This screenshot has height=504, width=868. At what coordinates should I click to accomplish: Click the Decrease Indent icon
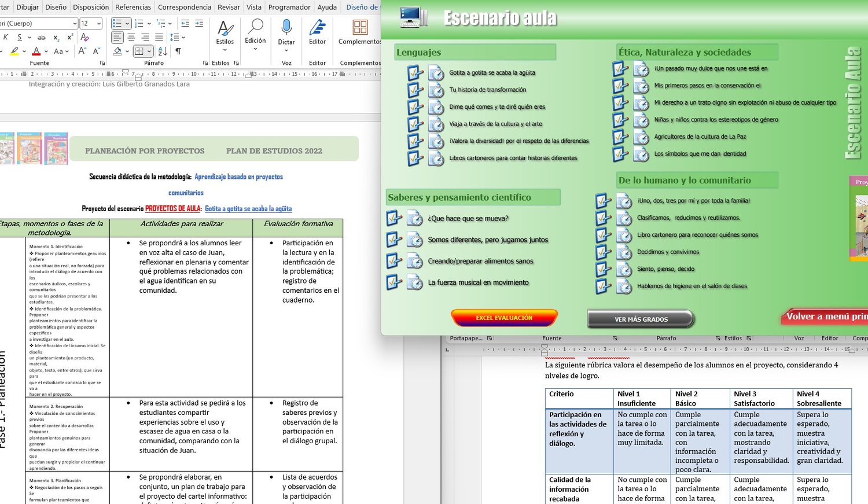click(185, 24)
